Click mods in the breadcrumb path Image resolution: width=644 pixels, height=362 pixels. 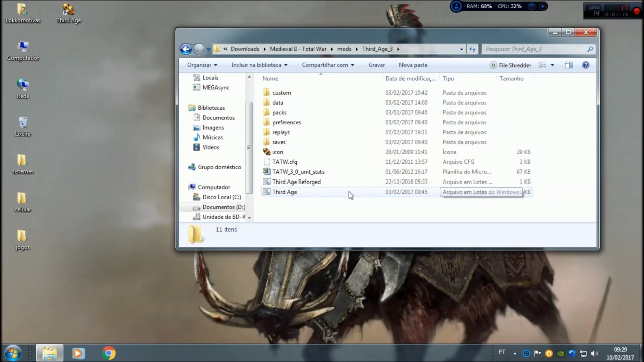tap(344, 49)
